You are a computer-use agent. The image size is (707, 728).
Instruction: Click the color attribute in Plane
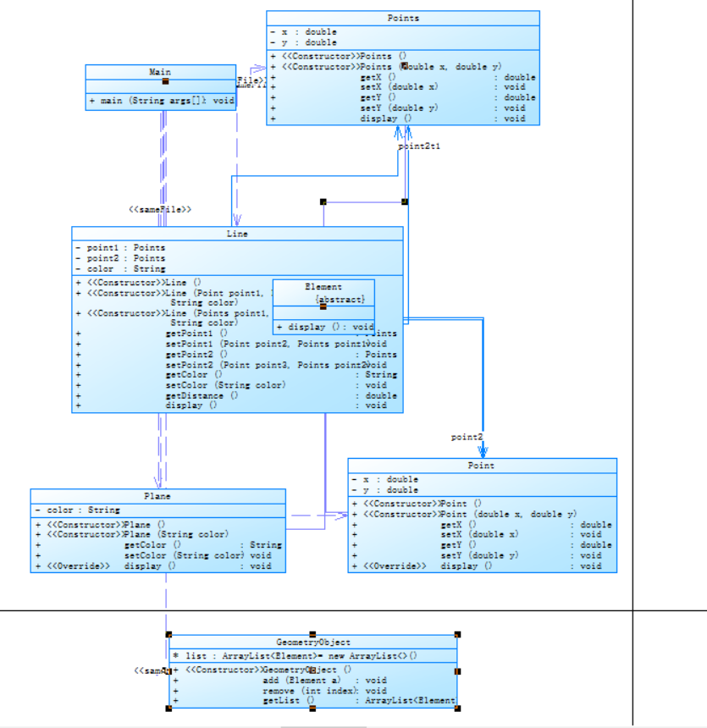point(78,510)
